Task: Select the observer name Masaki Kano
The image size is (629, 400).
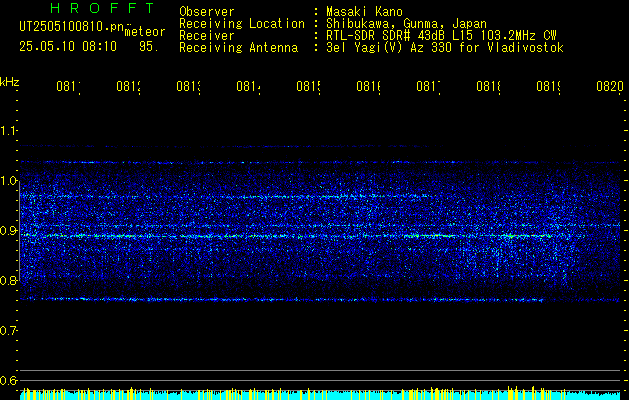Action: pyautogui.click(x=364, y=12)
